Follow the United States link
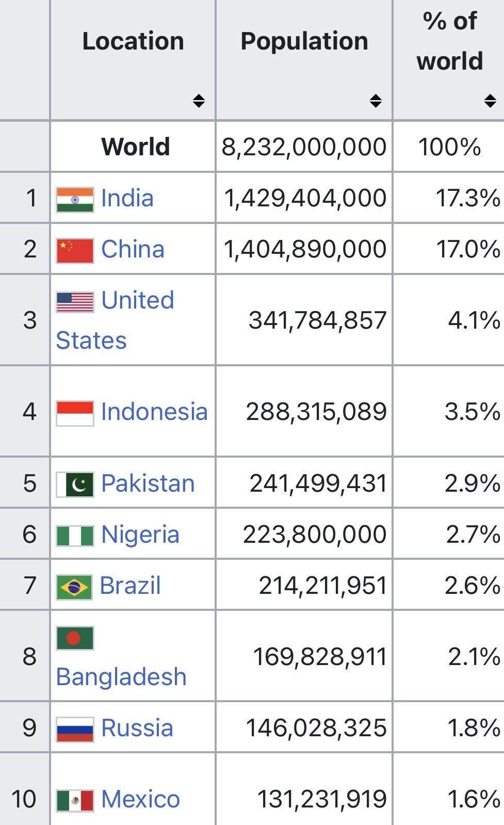This screenshot has height=825, width=504. pos(115,320)
